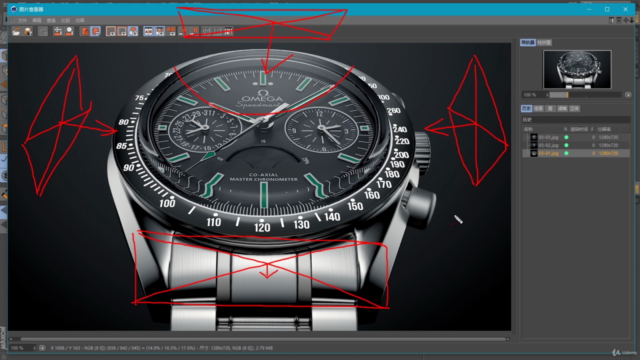Open the 动画 menu

click(80, 20)
